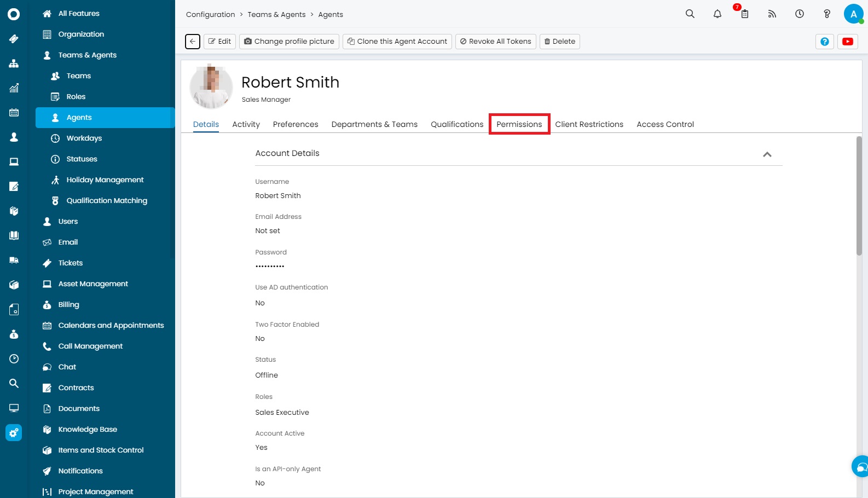Switch to the Permissions tab
Screen dimensions: 868x498
pos(519,124)
